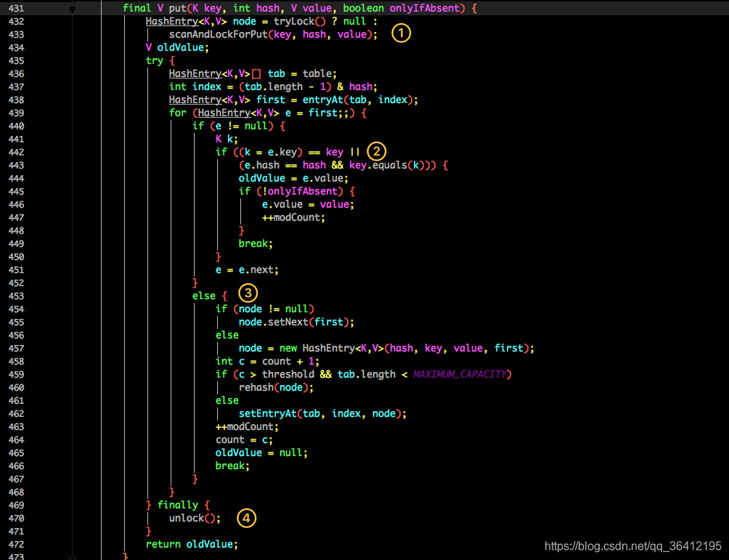Click the 'break;' statement on line 449
This screenshot has width=729, height=560.
coord(256,244)
